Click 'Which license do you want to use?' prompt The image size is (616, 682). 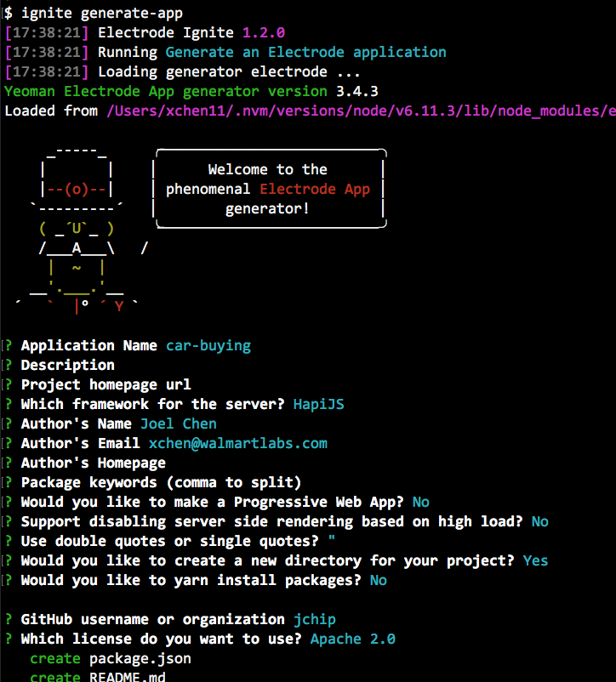[x=162, y=639]
